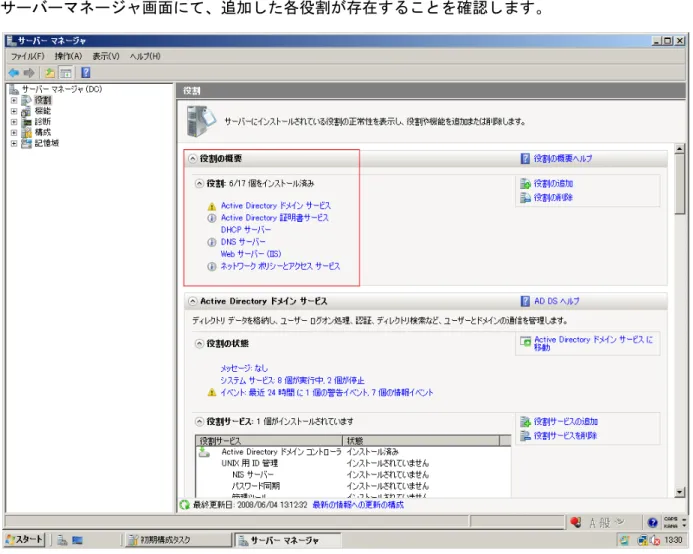
Task: Click the help icon beside 役割の概要ヘルプ
Action: tap(525, 159)
